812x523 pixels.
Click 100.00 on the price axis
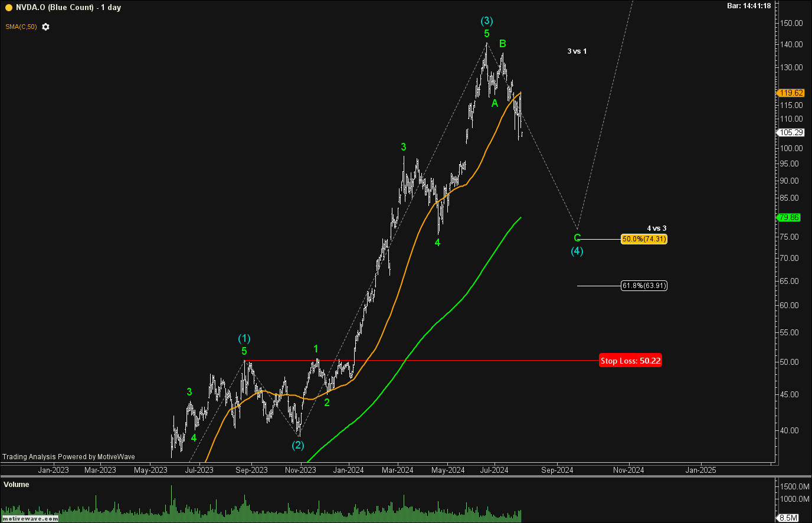[791, 148]
